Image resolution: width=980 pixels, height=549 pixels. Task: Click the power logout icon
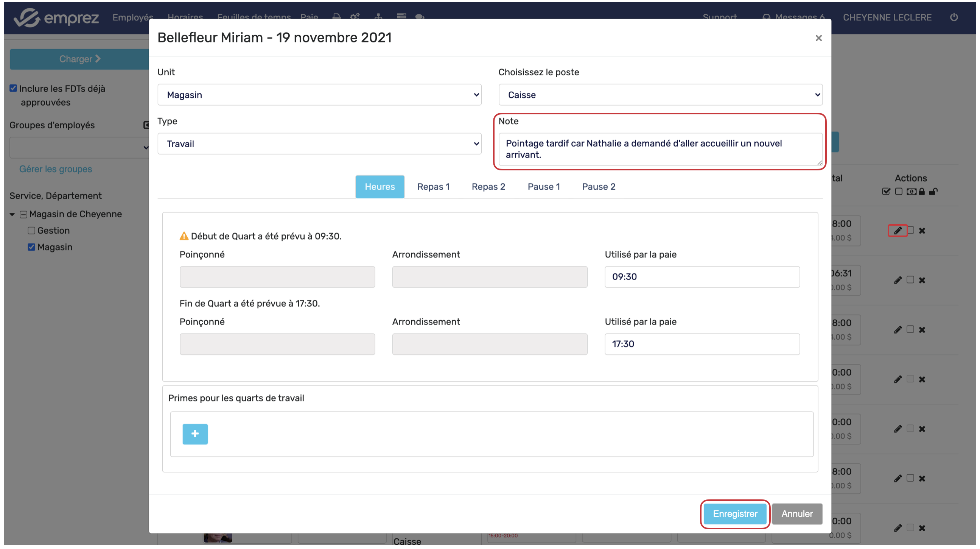954,17
